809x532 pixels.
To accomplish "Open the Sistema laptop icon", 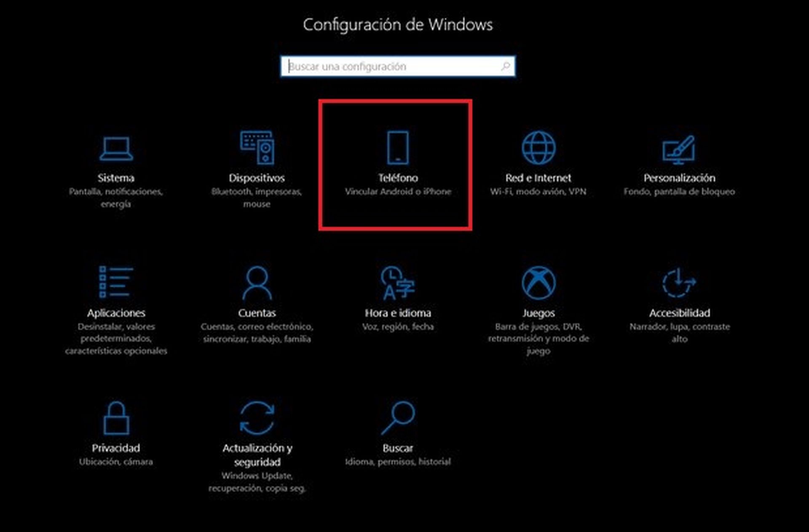I will 116,149.
